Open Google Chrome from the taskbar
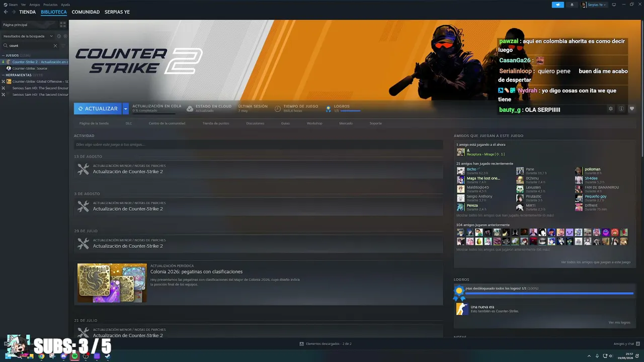 (41, 356)
